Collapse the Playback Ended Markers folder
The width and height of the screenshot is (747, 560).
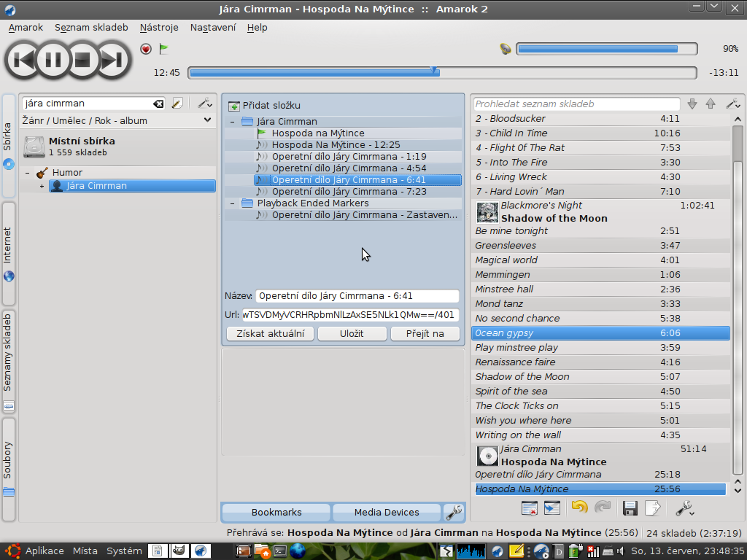[233, 203]
